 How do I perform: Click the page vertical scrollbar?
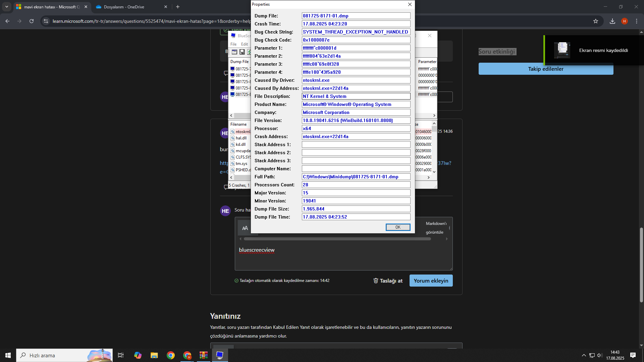[641, 265]
